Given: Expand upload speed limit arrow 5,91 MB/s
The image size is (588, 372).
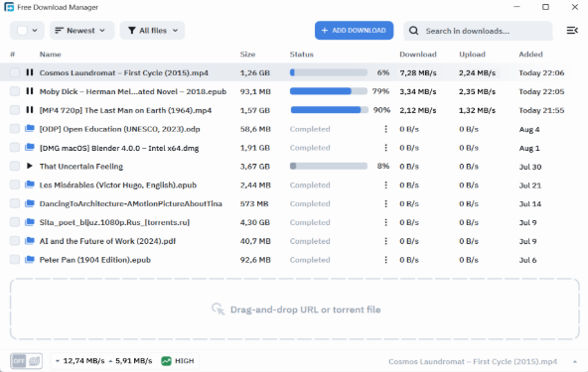Looking at the screenshot, I should [x=110, y=361].
